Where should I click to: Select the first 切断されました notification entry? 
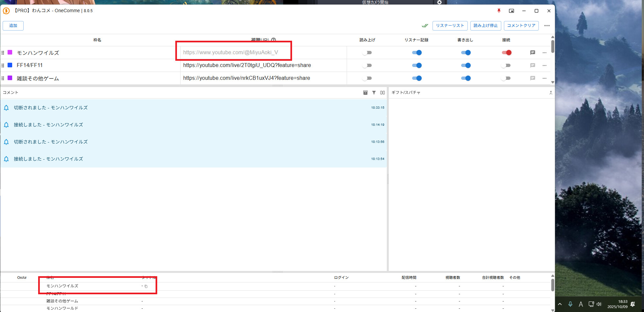(x=51, y=108)
